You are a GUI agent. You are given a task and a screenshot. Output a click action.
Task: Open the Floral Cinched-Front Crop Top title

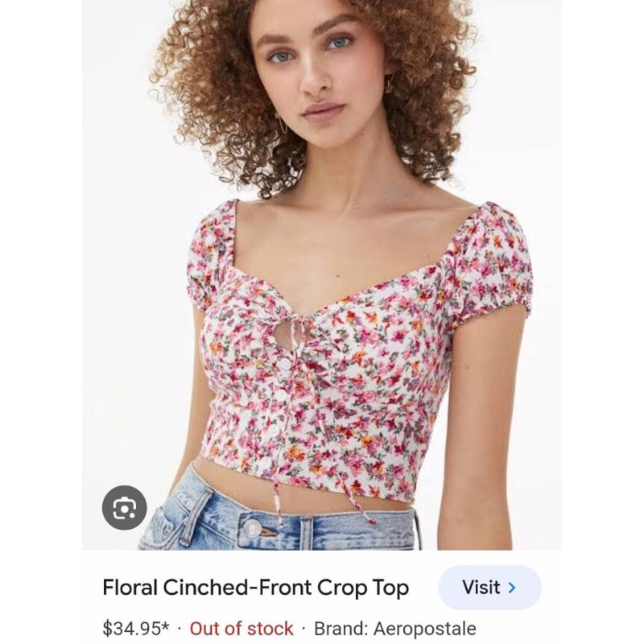pyautogui.click(x=255, y=588)
